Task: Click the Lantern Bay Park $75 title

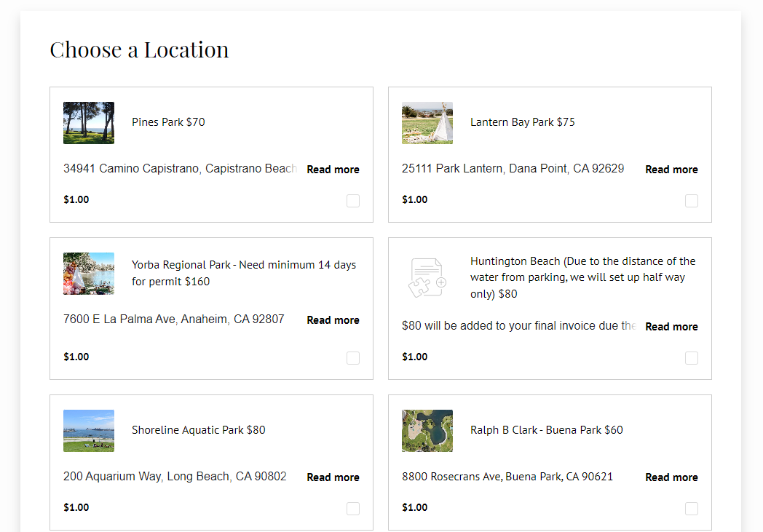Action: point(522,122)
